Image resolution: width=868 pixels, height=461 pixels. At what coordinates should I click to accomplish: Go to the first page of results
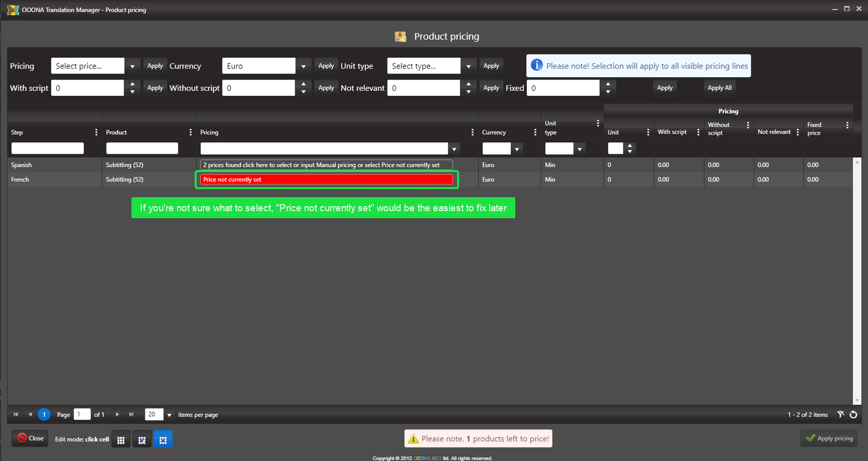[15, 415]
